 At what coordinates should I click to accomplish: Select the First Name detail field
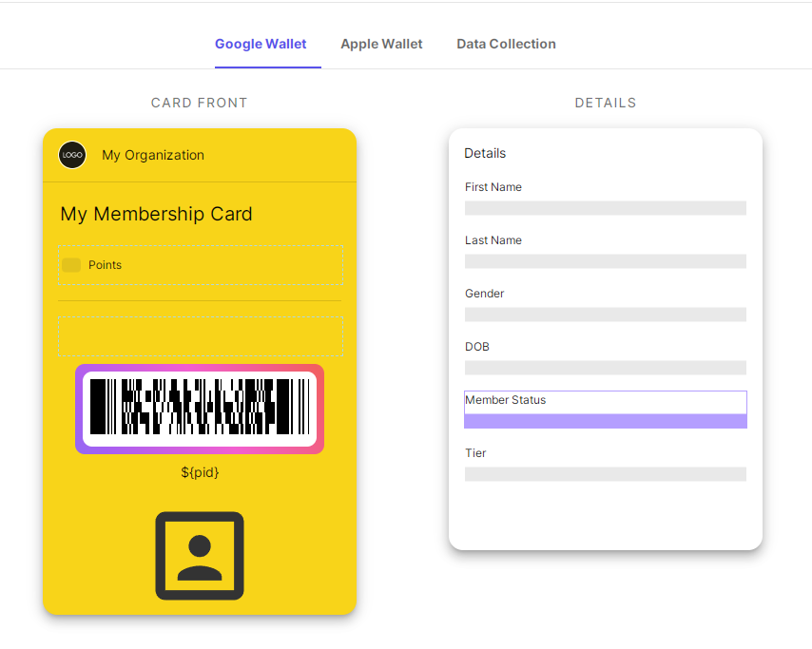(x=606, y=198)
